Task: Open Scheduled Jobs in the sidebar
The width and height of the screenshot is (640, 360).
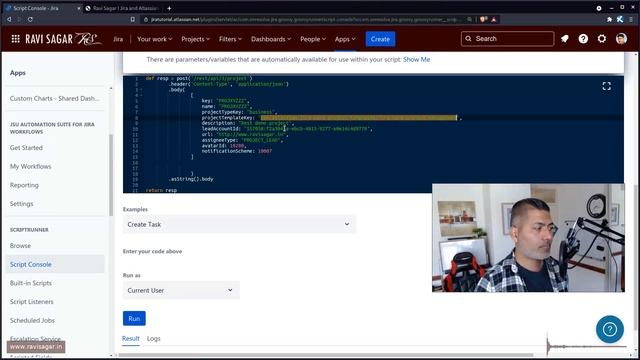Action: [x=32, y=320]
